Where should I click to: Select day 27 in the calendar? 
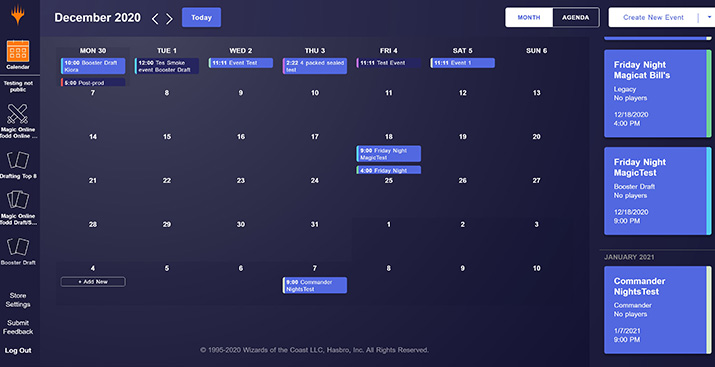536,181
